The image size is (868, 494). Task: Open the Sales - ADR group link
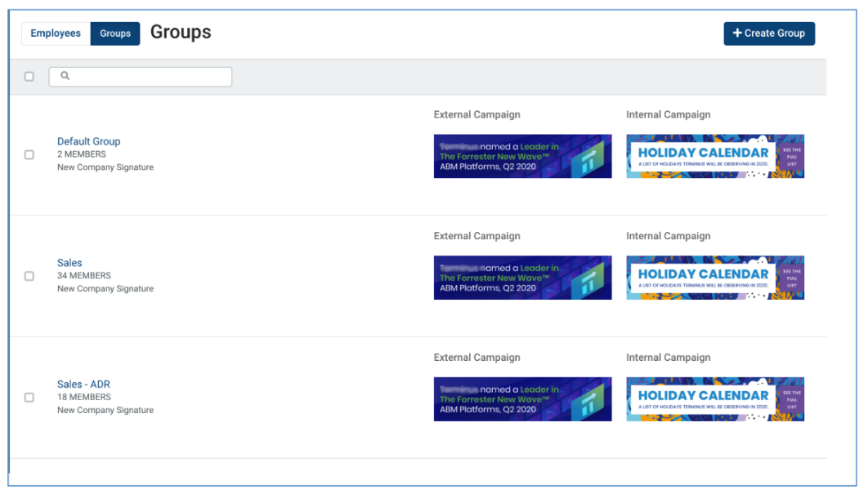[83, 384]
